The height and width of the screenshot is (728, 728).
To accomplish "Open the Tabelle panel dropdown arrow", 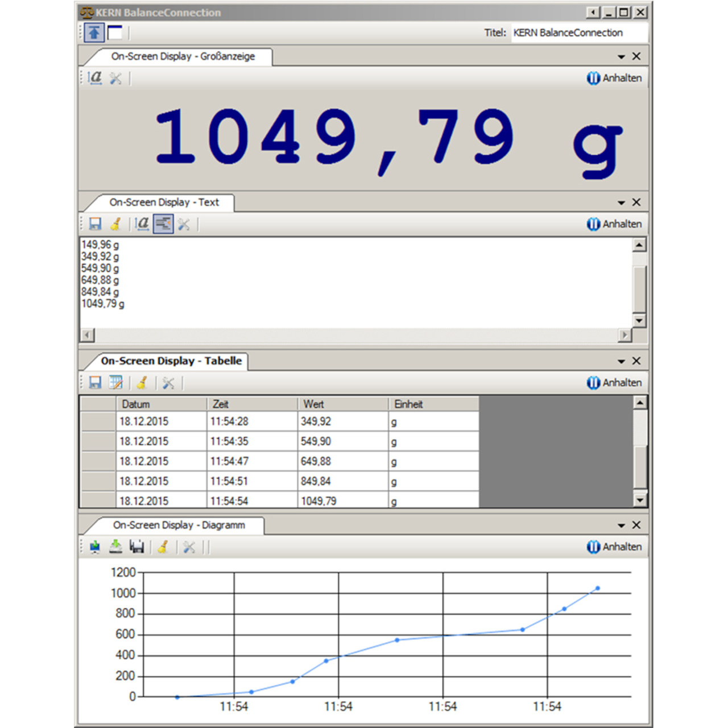I will 621,360.
